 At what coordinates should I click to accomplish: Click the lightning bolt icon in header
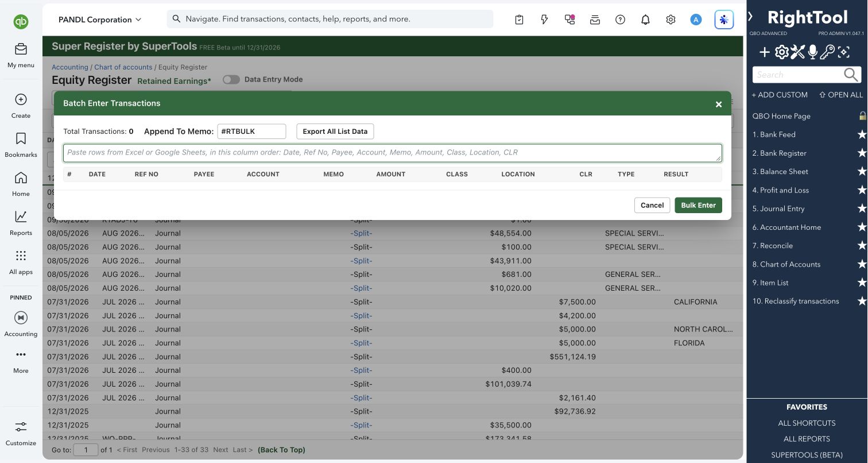coord(544,20)
